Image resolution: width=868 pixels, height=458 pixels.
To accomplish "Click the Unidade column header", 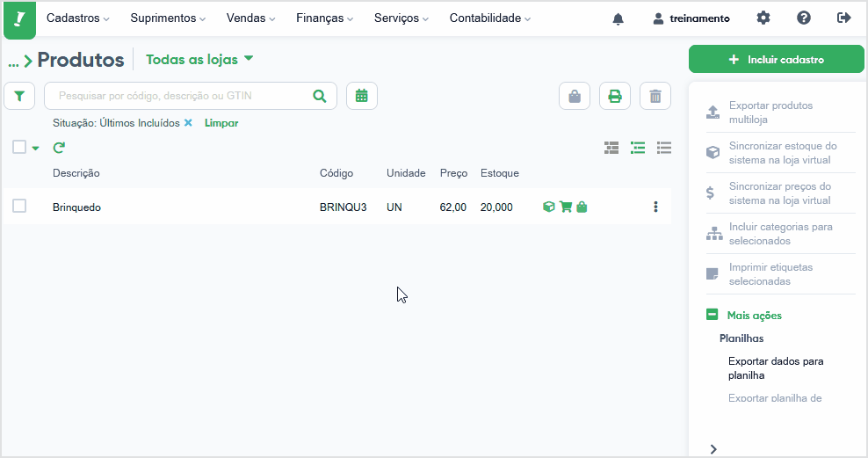I will 406,173.
